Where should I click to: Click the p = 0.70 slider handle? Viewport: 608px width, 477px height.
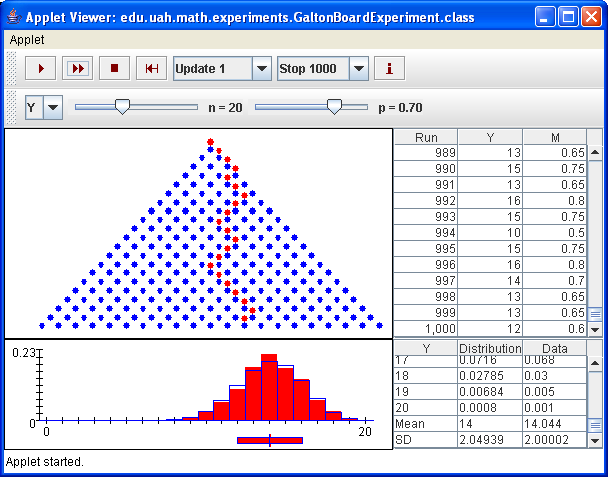(x=334, y=106)
